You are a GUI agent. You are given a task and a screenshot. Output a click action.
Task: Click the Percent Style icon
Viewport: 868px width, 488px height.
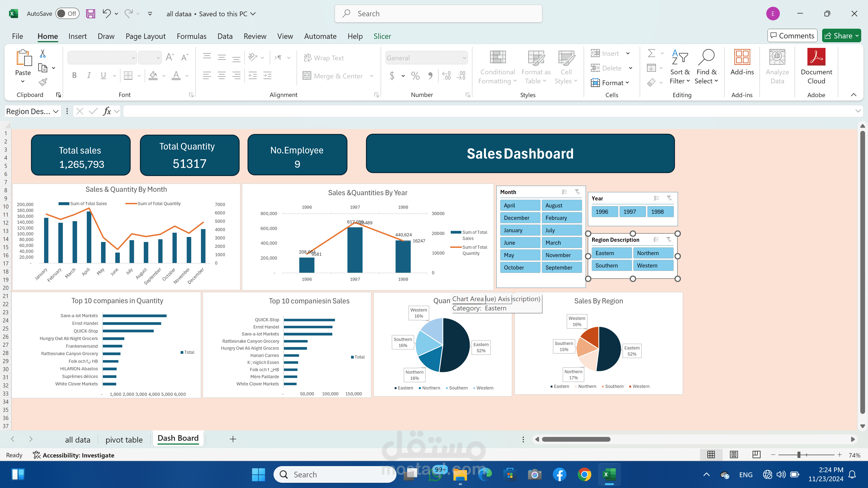click(x=415, y=76)
